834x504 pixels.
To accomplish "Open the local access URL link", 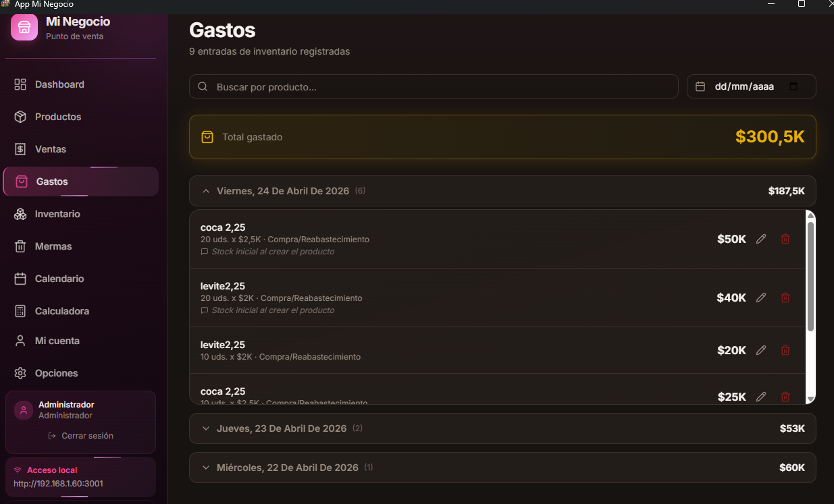I will tap(58, 484).
